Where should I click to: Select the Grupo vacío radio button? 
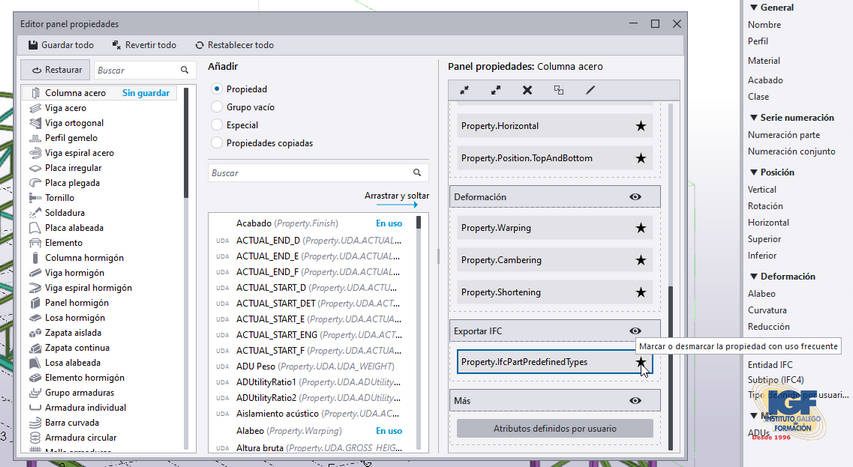pyautogui.click(x=217, y=107)
